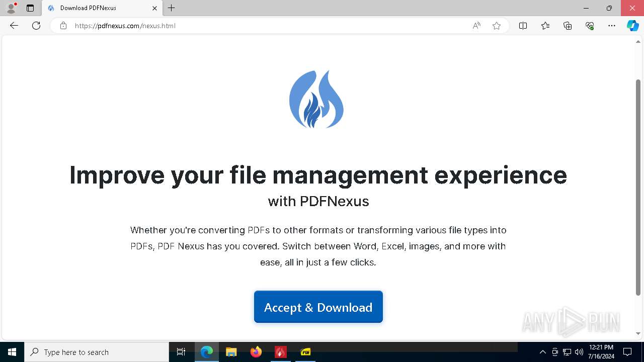Click the with PDFNexus subtitle
Screen dimensions: 644x362
[x=318, y=201]
